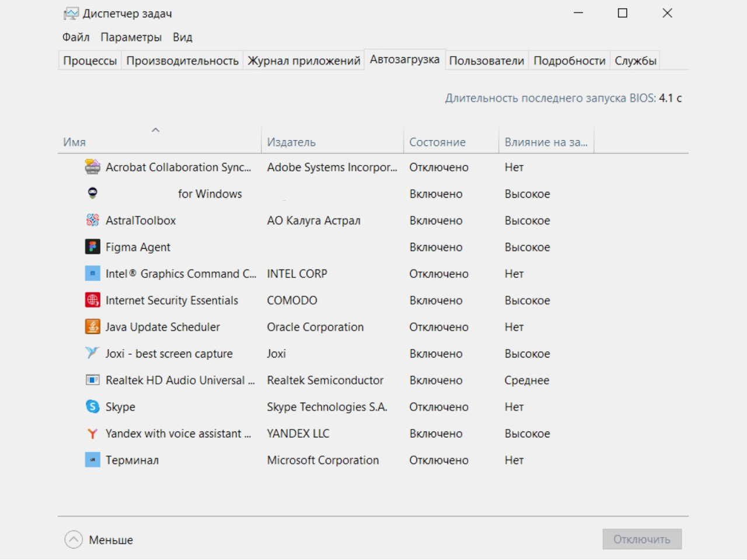Select 'Internet Security Essentials' entry name

click(172, 300)
